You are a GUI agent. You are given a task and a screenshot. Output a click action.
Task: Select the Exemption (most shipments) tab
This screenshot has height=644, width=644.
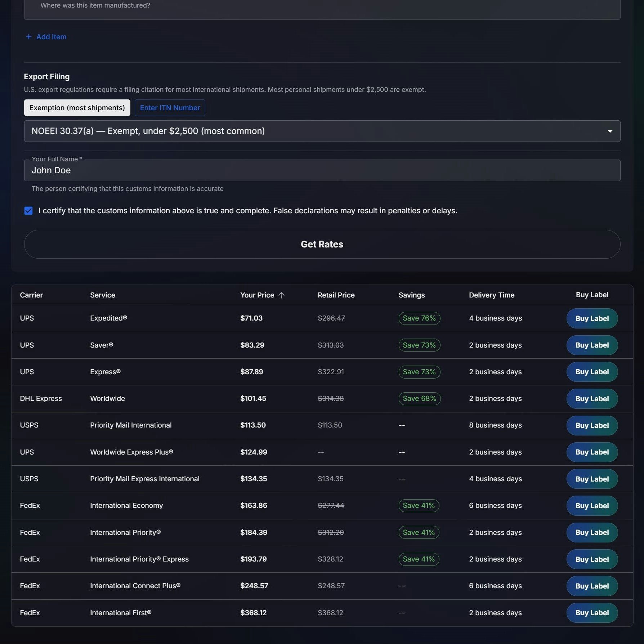pos(77,107)
